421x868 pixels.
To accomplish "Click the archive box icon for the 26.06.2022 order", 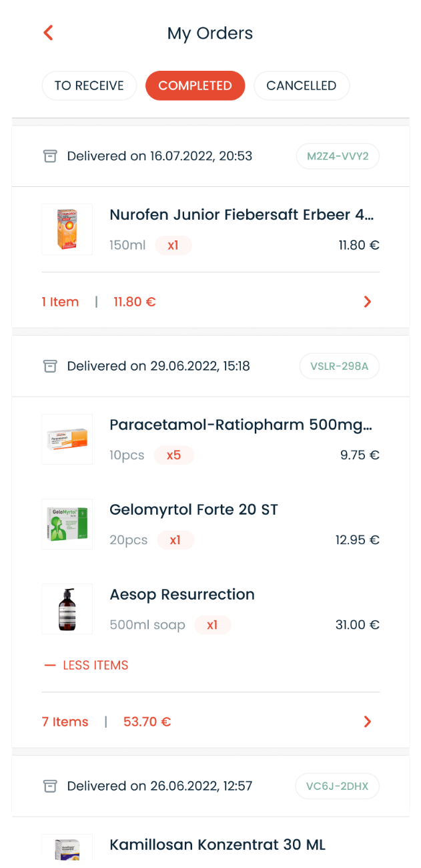I will [x=50, y=786].
